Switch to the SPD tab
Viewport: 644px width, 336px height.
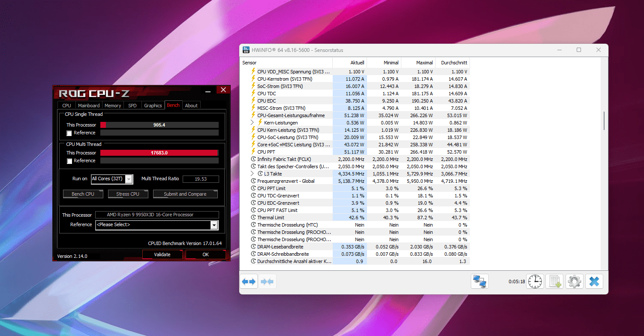[x=132, y=106]
